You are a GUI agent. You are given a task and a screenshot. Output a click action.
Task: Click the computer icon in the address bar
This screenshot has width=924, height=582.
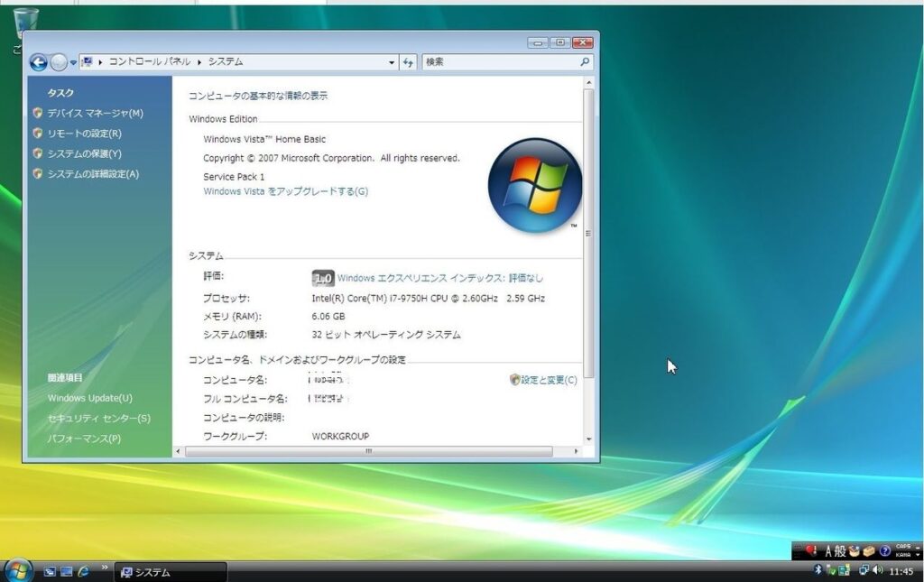tap(87, 61)
